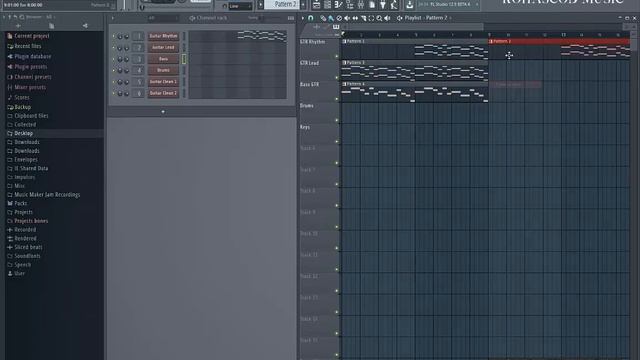
Task: Switch to the browser files tab icon
Action: coord(51,26)
